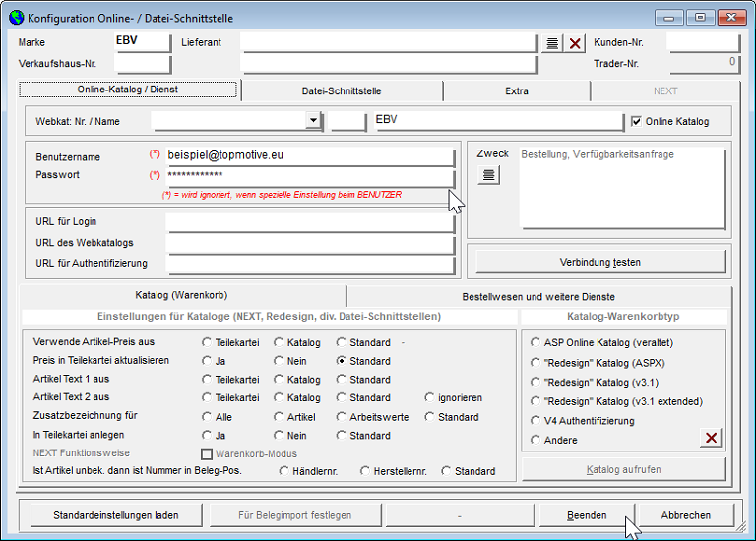Click the Benutzername field with beispiel@topmotive.eu
Image resolution: width=756 pixels, height=541 pixels.
coord(310,156)
